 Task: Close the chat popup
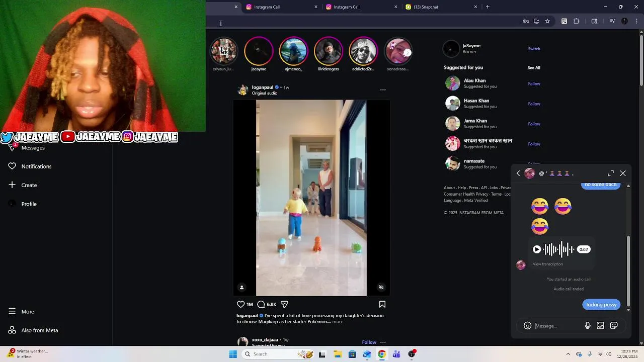click(x=623, y=173)
